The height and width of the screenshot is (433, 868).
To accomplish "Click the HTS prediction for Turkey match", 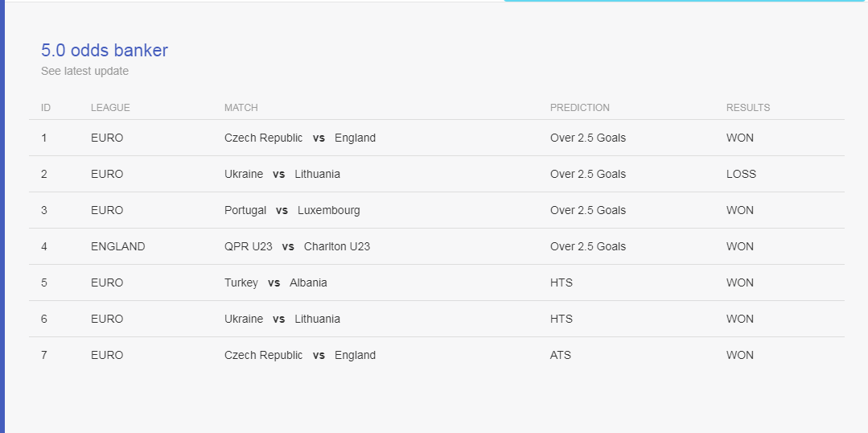I will [562, 283].
